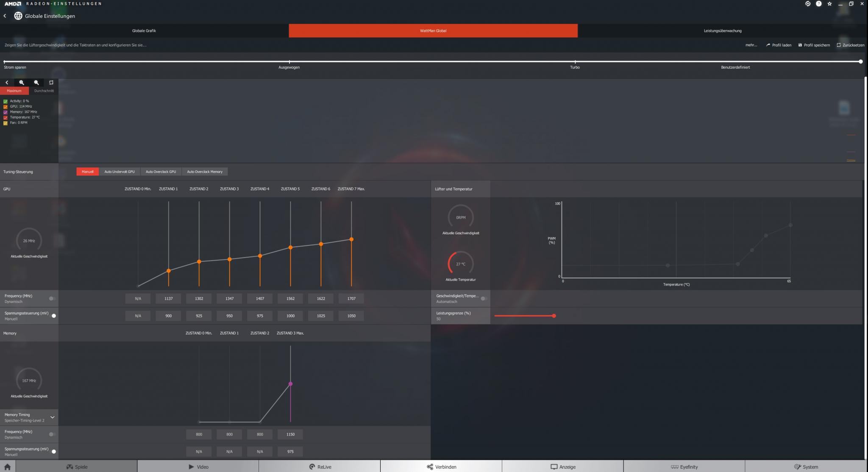The width and height of the screenshot is (868, 472).
Task: Open the Verbinden section
Action: tap(441, 466)
